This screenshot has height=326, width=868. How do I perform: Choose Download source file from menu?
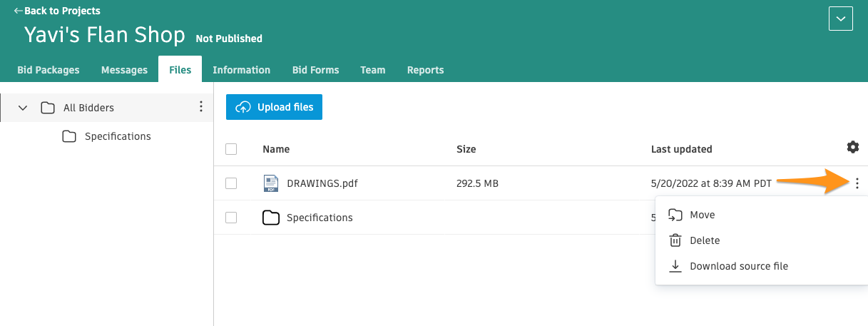(738, 266)
